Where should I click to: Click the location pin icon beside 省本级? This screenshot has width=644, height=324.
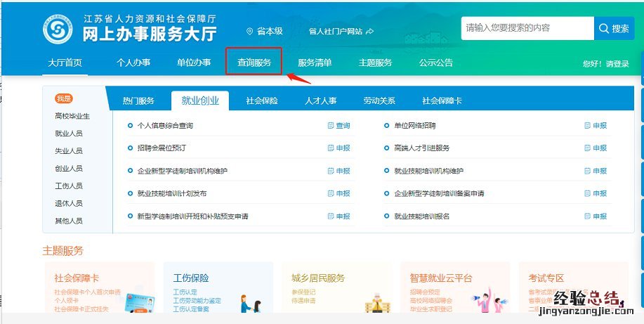pos(249,32)
